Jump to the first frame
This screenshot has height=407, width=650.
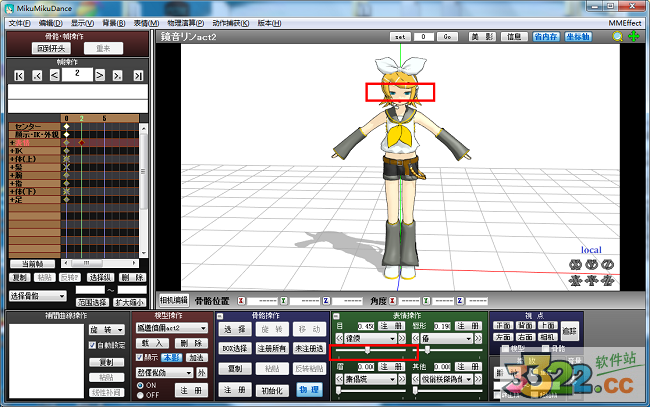pyautogui.click(x=19, y=75)
